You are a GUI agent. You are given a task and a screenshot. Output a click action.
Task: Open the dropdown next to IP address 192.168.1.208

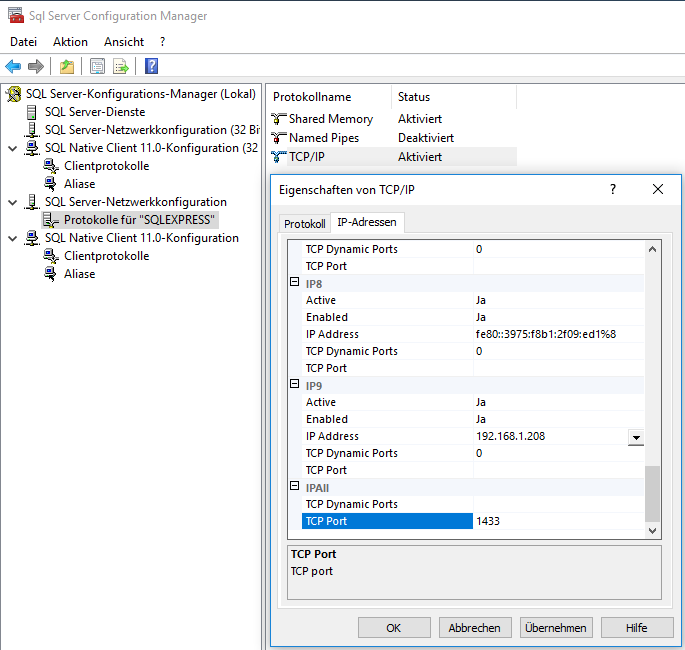(x=636, y=437)
